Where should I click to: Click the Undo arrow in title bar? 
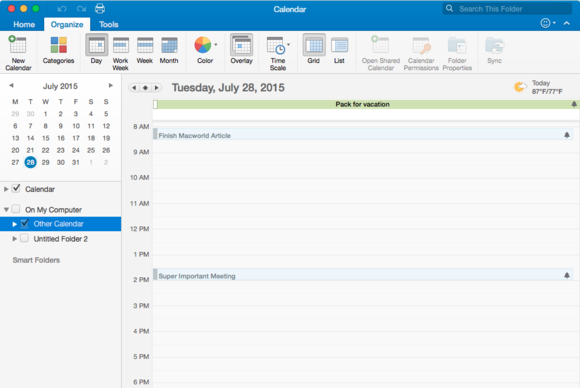point(62,9)
